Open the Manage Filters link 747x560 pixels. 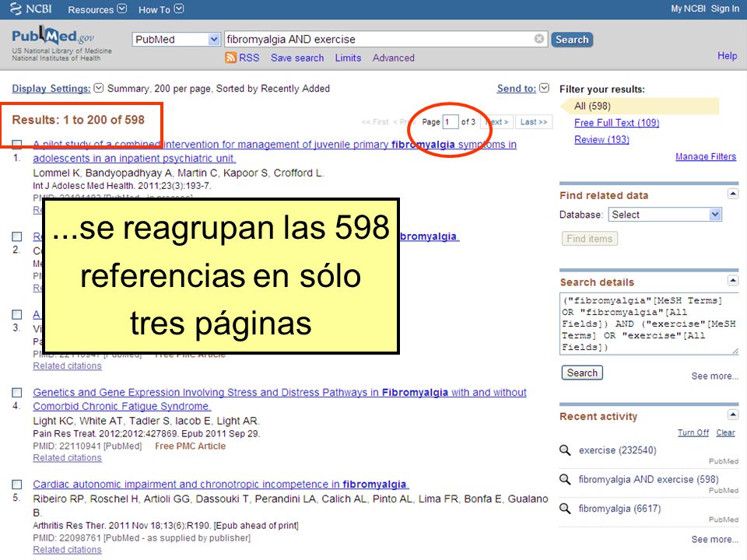click(x=706, y=156)
